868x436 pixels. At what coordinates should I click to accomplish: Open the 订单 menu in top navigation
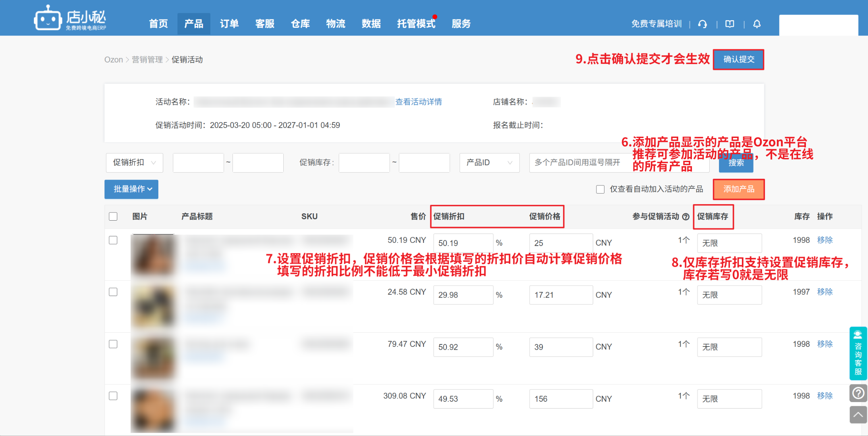(x=229, y=24)
